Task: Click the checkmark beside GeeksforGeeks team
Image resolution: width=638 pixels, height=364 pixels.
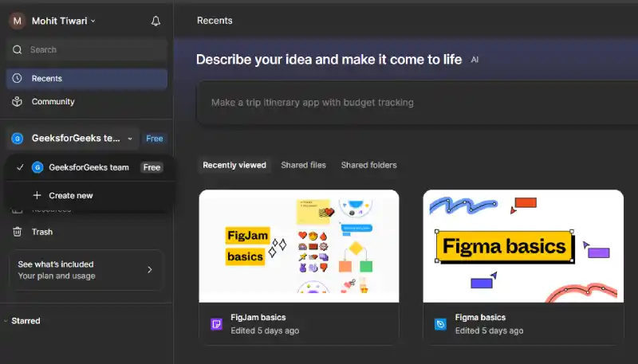Action: pyautogui.click(x=20, y=167)
